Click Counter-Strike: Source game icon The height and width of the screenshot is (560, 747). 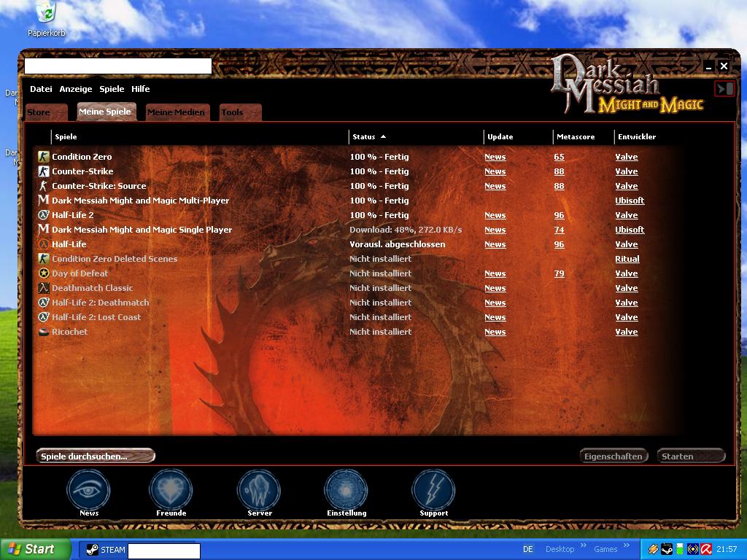point(43,186)
